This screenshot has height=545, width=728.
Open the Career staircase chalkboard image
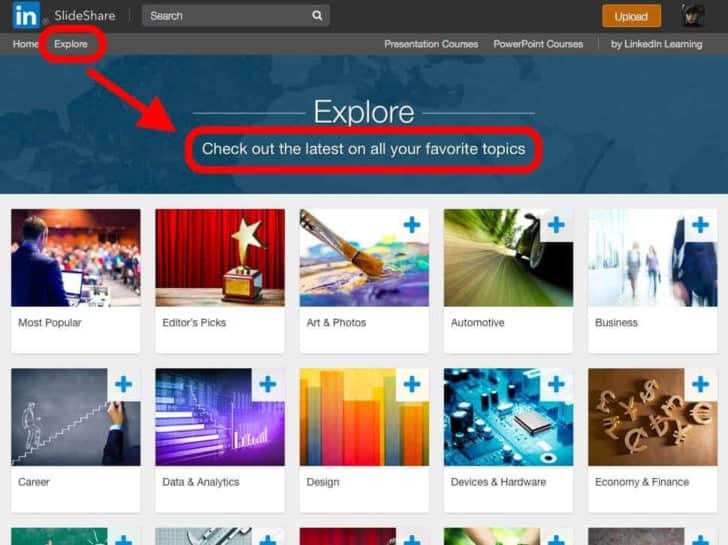click(x=76, y=417)
